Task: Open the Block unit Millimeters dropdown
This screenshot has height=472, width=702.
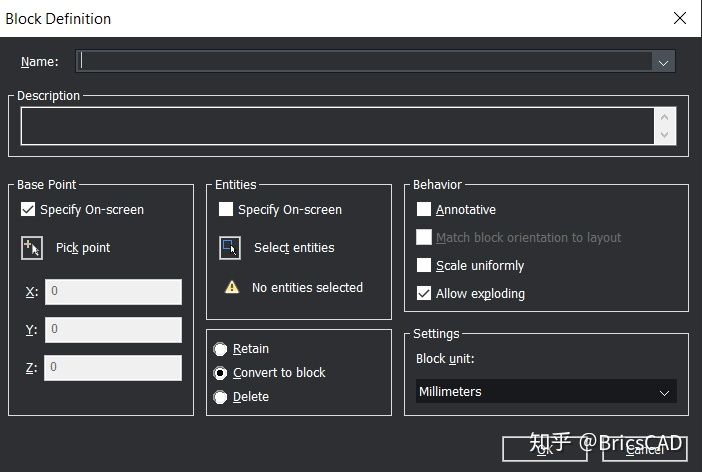Action: (546, 391)
